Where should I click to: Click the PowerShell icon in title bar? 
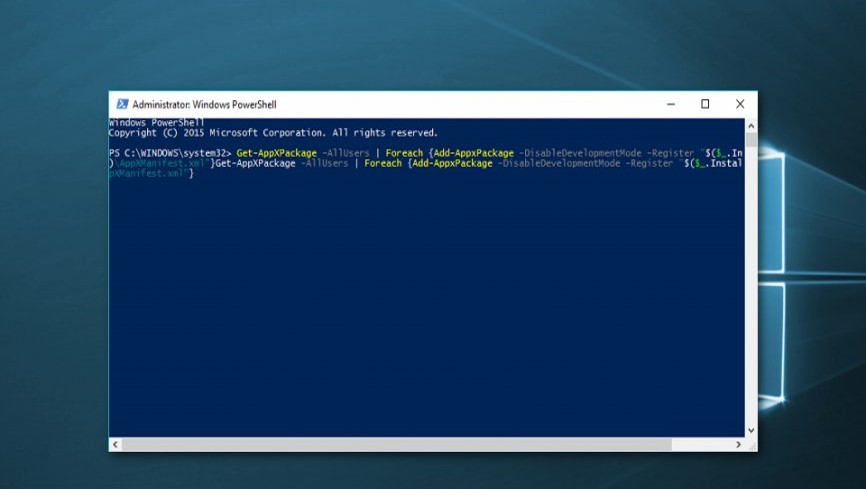pos(122,104)
